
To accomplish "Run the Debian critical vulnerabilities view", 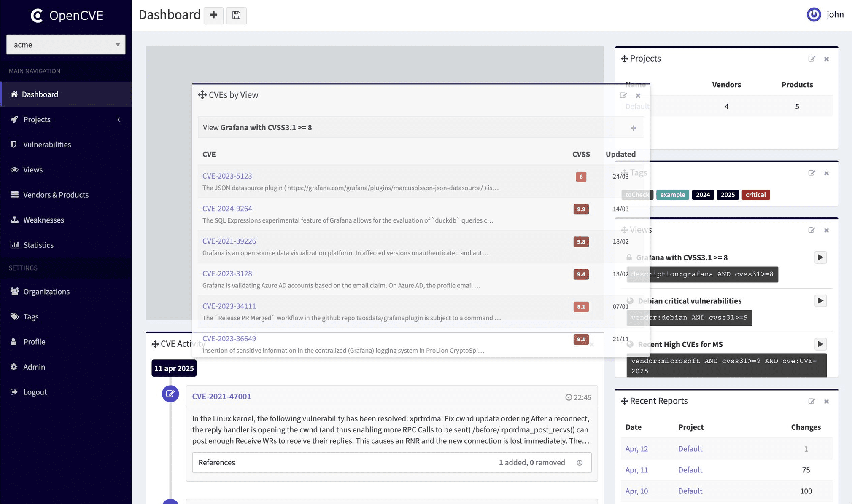I will (x=820, y=301).
